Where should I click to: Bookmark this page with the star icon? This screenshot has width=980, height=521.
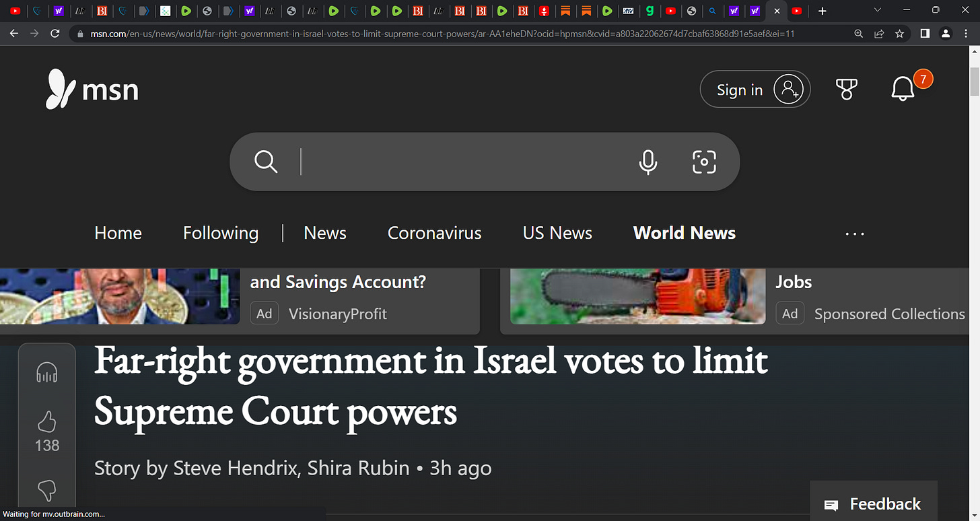pos(899,33)
